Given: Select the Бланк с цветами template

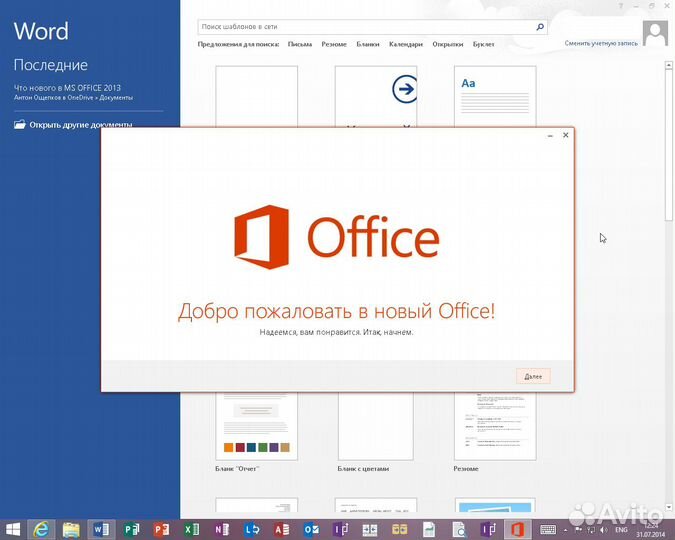Looking at the screenshot, I should coord(376,426).
